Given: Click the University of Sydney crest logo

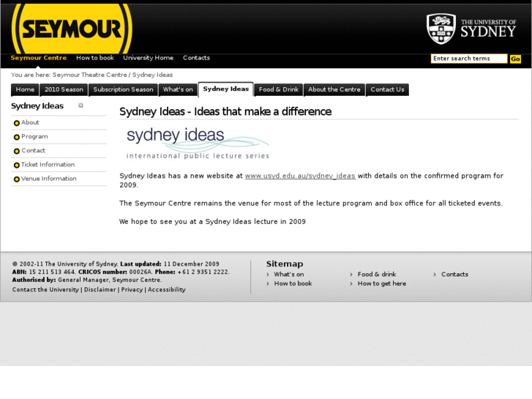Looking at the screenshot, I should coord(441,29).
